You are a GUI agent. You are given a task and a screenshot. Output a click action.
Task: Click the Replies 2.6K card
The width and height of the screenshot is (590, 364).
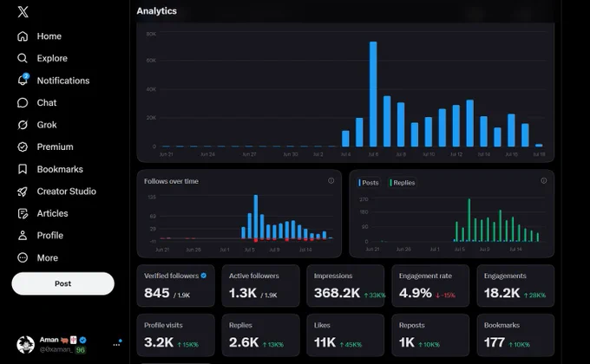(x=261, y=335)
